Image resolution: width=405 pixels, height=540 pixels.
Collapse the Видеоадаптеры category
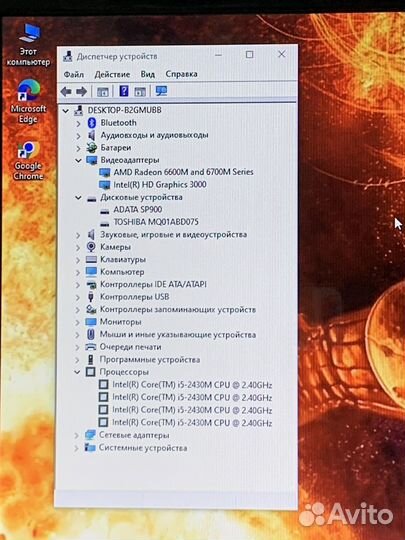[79, 160]
